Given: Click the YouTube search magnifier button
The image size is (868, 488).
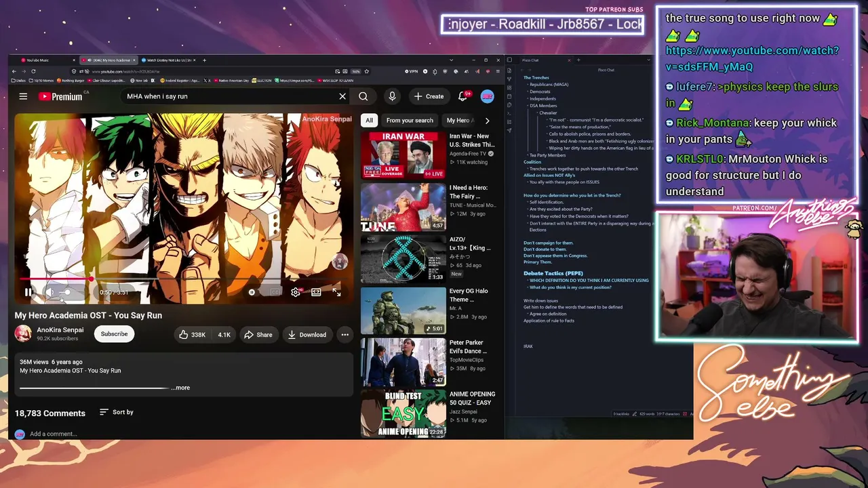Looking at the screenshot, I should click(x=363, y=96).
